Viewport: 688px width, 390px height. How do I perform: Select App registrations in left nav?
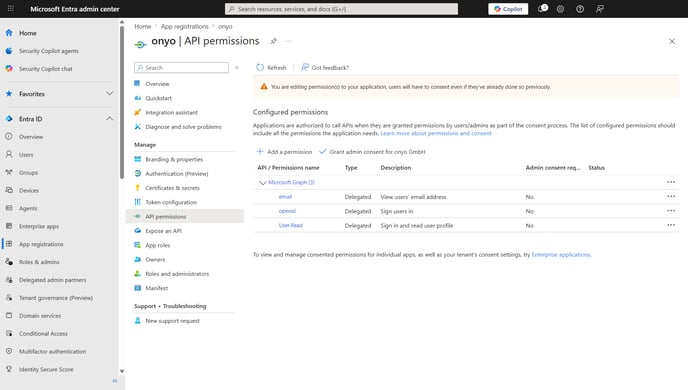(41, 244)
